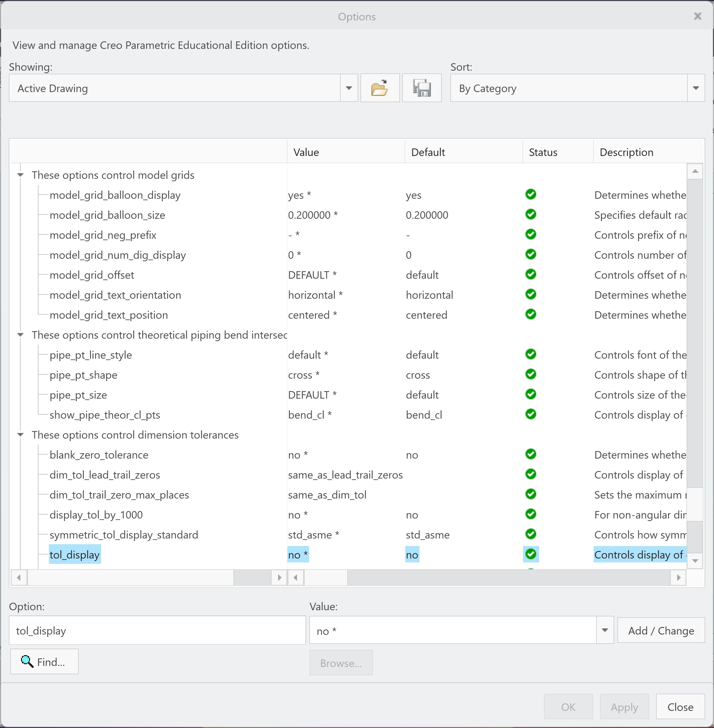This screenshot has height=728, width=714.
Task: Click green status icon for display_tol_by_1000
Action: (531, 514)
